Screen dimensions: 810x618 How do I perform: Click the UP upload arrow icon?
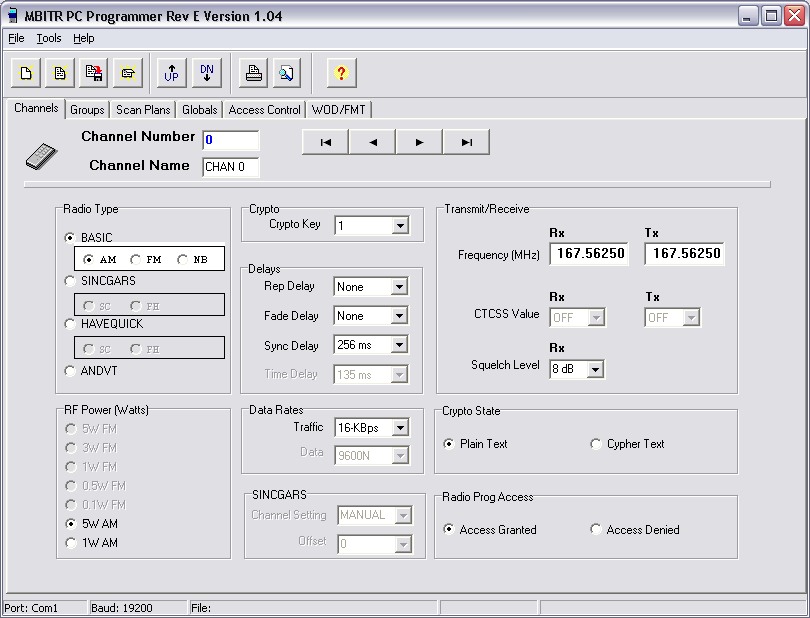click(172, 73)
